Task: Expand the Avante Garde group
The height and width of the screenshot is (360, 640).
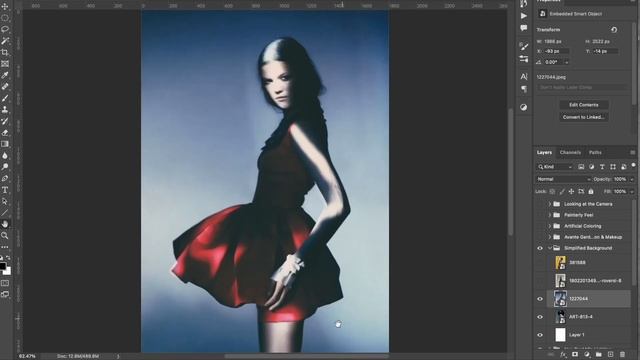Action: [x=550, y=237]
